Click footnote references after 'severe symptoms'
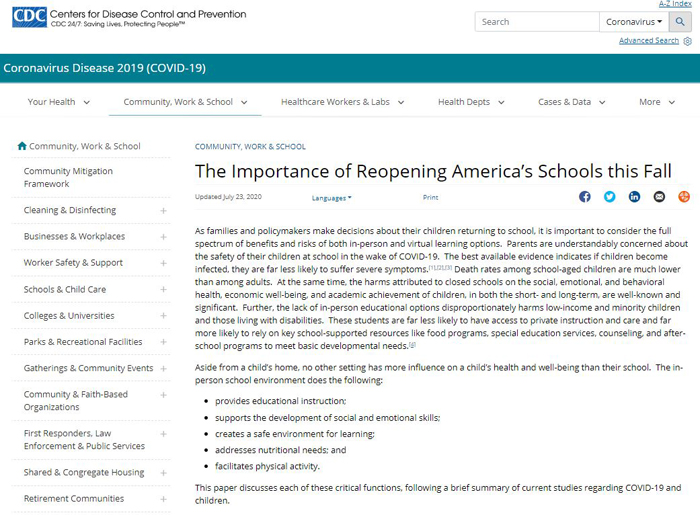The image size is (700, 515). click(440, 267)
